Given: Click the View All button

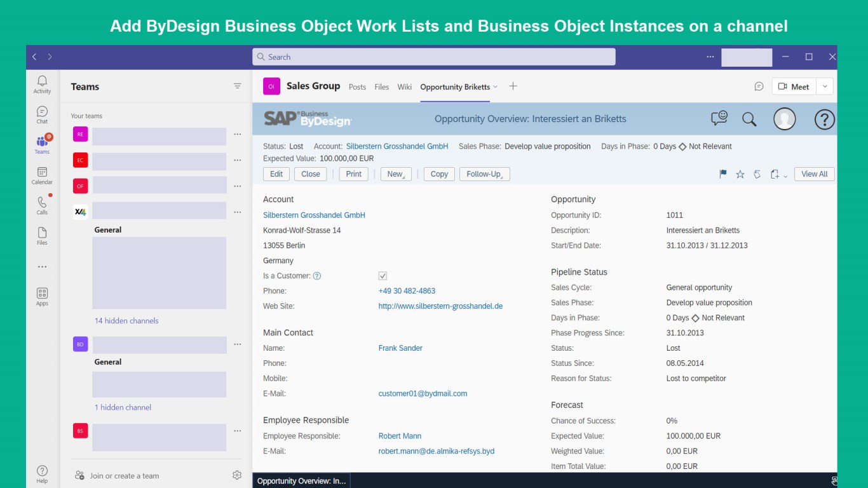Looking at the screenshot, I should pos(814,174).
